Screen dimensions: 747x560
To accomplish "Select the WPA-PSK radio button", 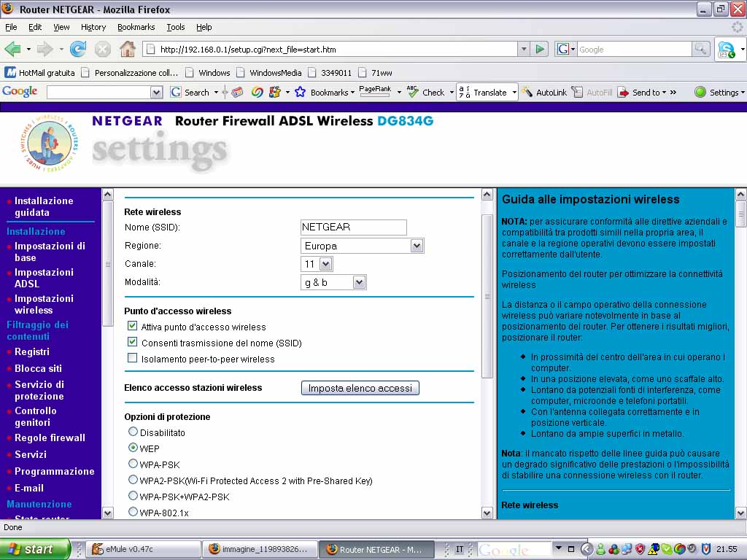I will coord(133,463).
